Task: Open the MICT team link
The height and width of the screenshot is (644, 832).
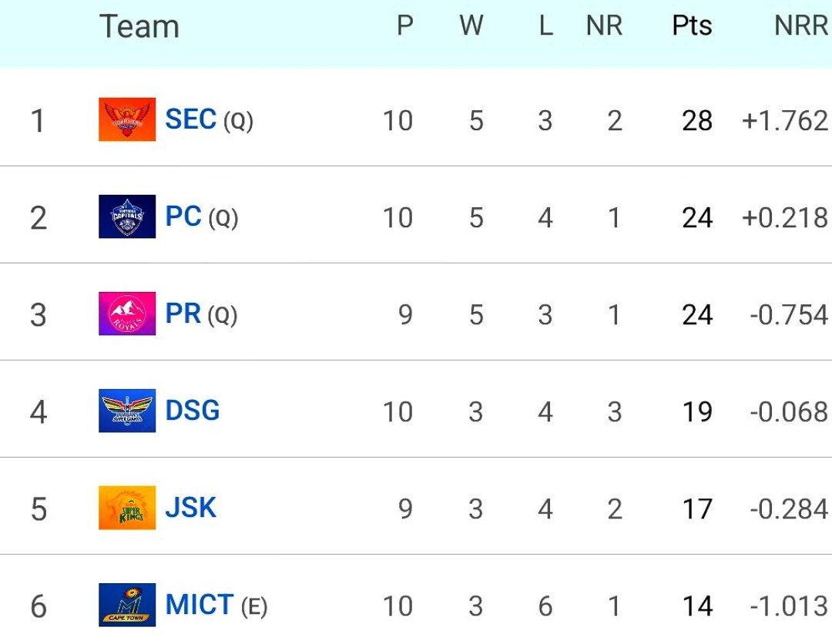Action: tap(200, 605)
